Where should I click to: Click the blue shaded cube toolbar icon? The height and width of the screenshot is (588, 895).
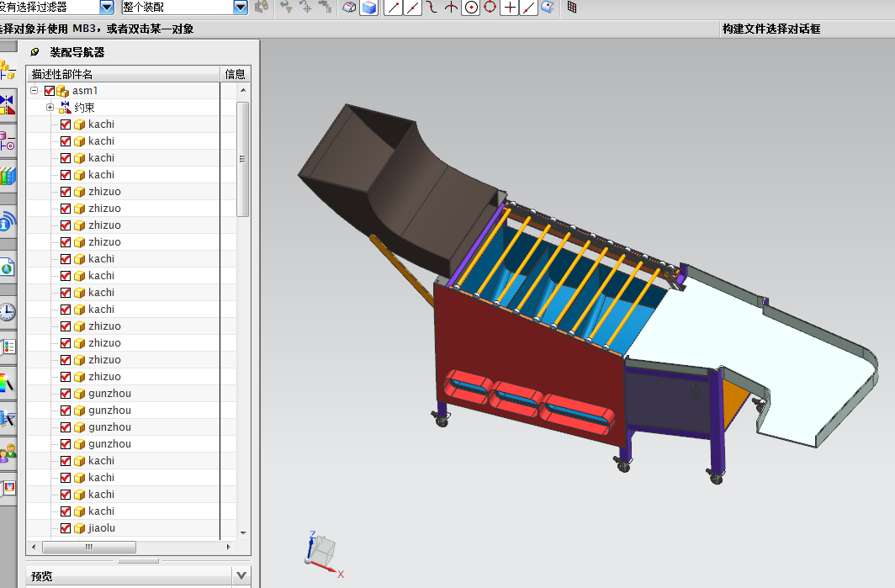click(368, 8)
